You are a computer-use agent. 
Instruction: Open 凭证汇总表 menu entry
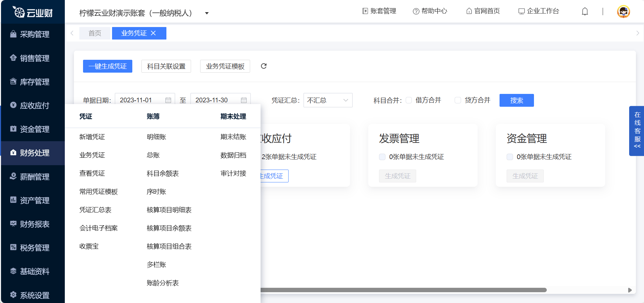(96, 210)
